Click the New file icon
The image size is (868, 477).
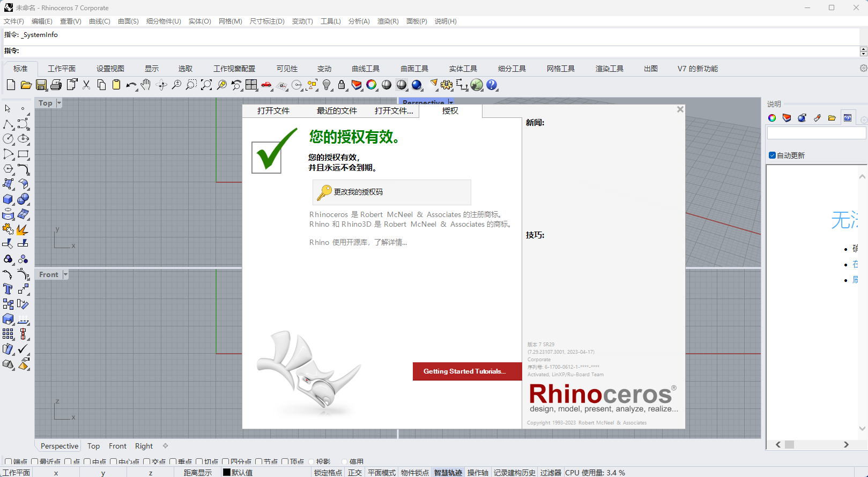[x=11, y=85]
